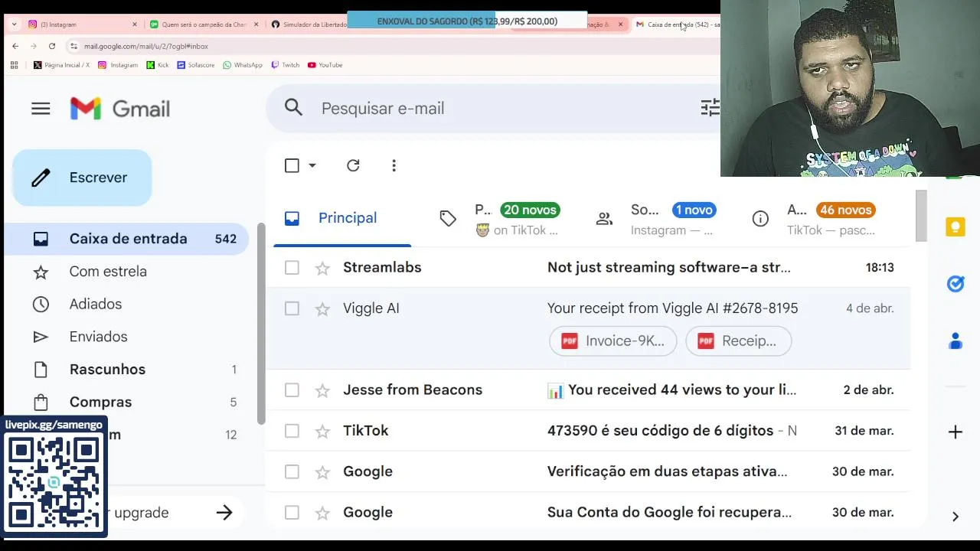
Task: Open the YouTube bookmark
Action: 325,65
